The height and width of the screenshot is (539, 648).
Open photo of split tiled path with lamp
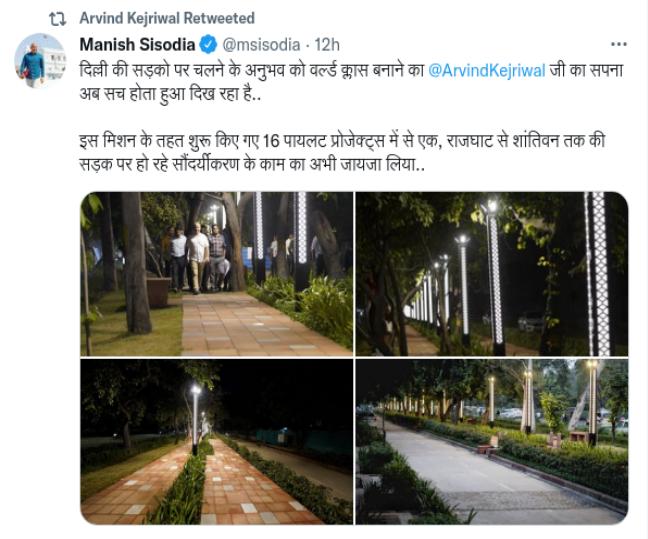pos(217,441)
